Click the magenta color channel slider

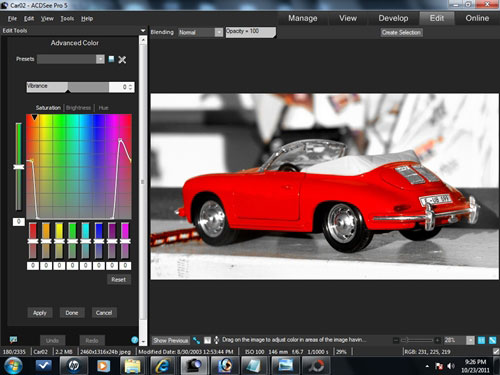coord(125,241)
